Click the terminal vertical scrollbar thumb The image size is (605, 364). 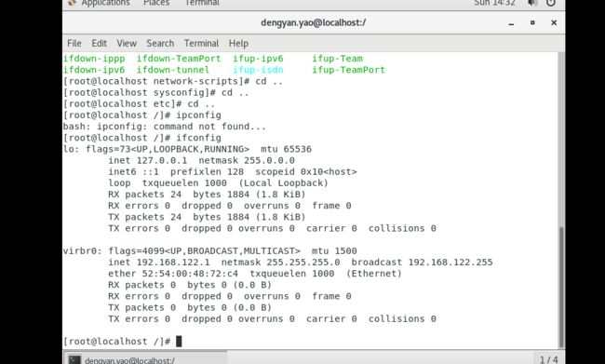(561, 287)
